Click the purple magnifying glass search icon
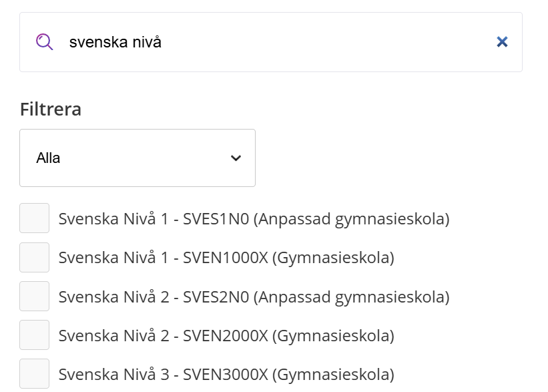 [44, 42]
